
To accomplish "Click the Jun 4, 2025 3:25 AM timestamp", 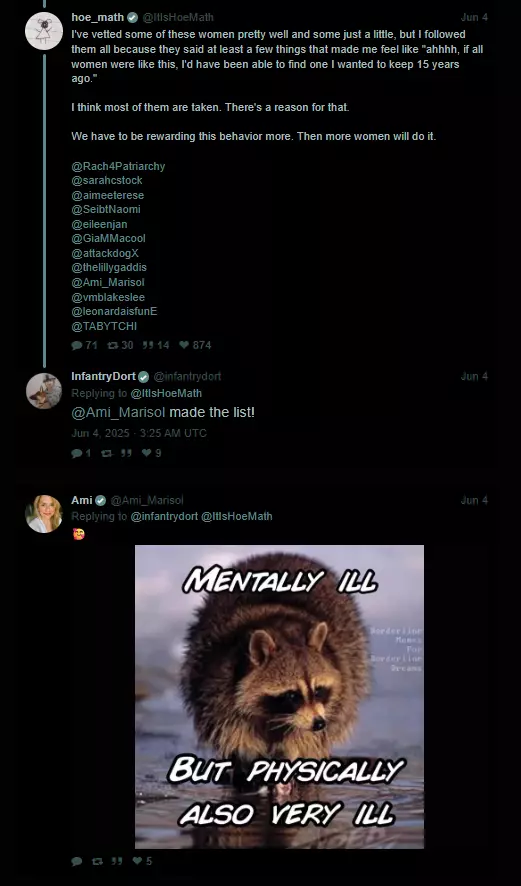I will (139, 433).
